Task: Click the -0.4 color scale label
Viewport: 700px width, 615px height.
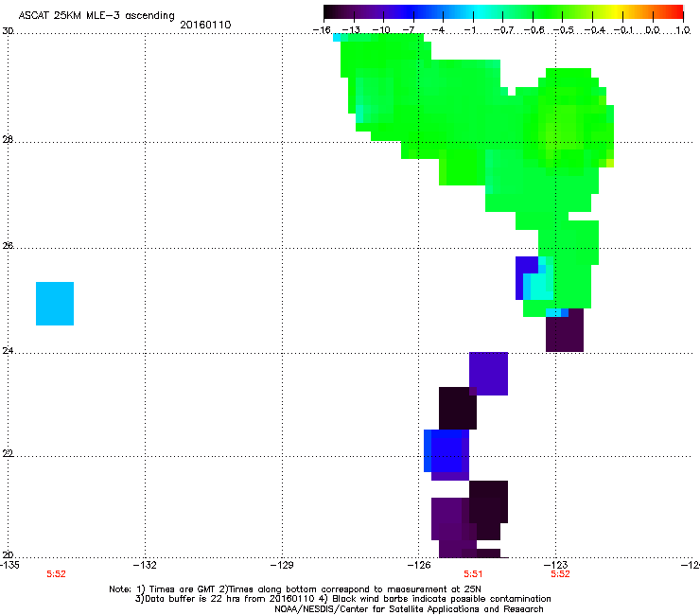Action: 594,30
